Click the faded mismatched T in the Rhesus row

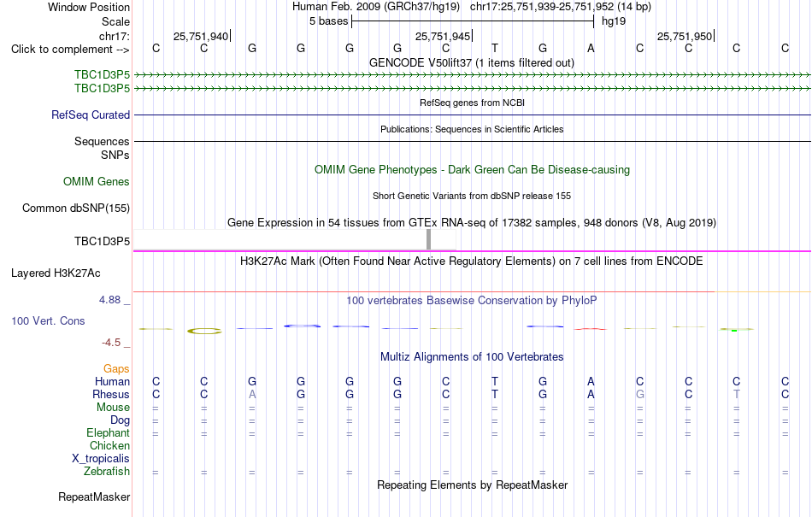click(737, 394)
